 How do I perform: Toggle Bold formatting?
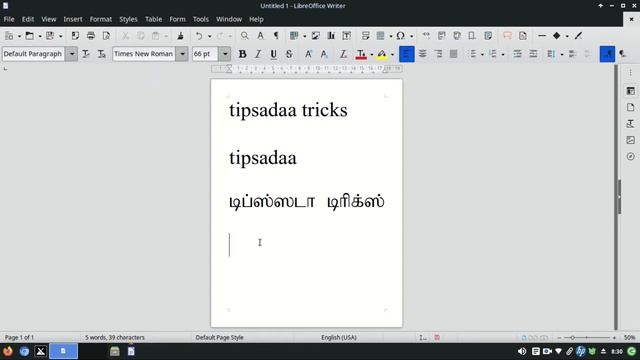click(242, 54)
